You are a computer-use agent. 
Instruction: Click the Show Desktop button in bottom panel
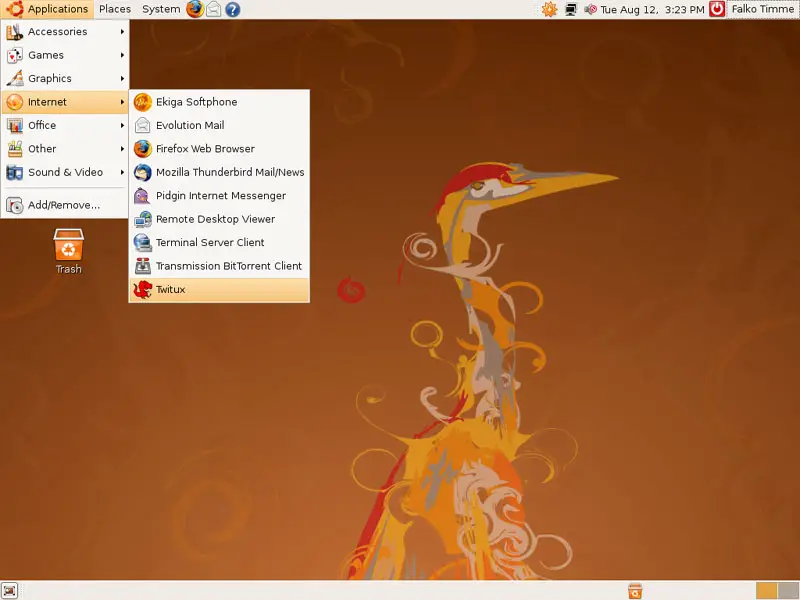point(9,590)
